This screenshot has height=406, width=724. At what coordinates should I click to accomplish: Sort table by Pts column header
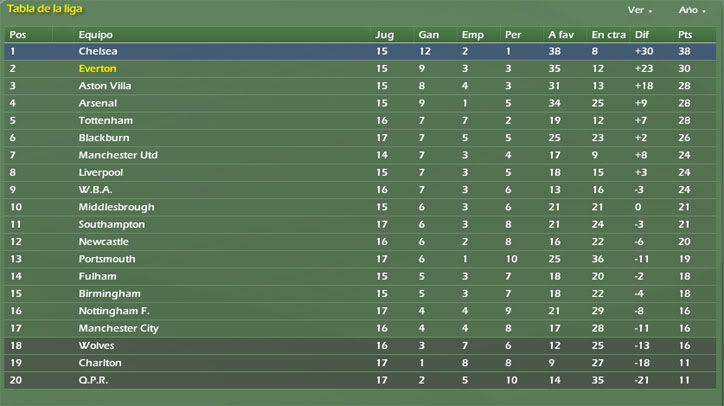[685, 35]
